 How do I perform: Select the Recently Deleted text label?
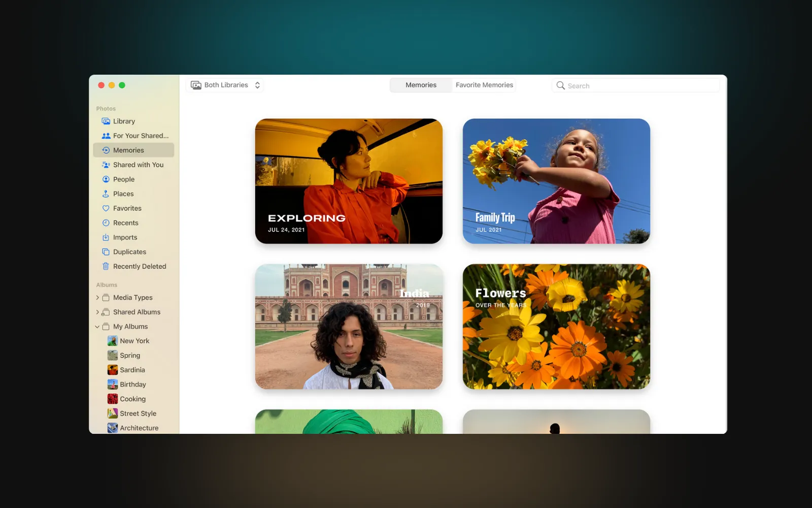coord(140,266)
